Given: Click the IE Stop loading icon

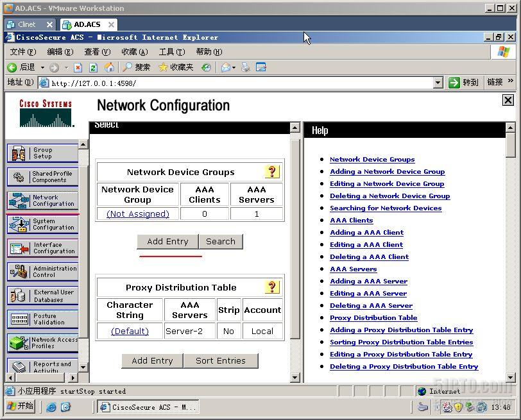Looking at the screenshot, I should pyautogui.click(x=78, y=68).
